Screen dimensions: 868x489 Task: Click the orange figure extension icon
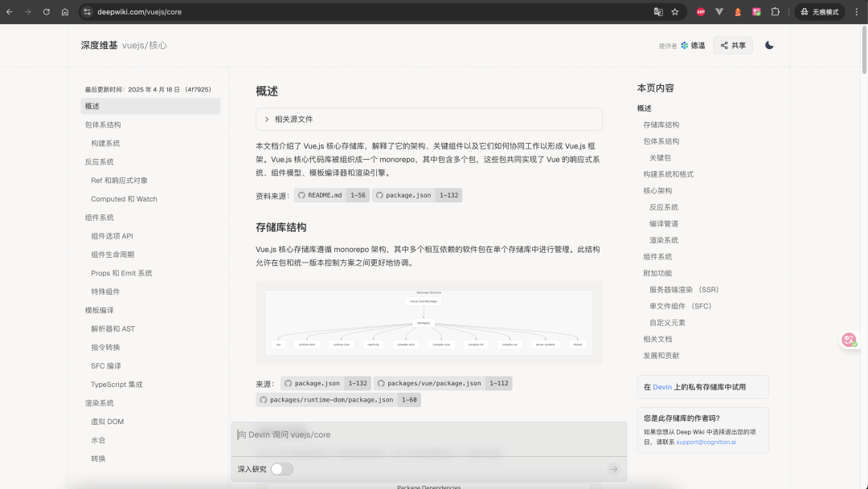coord(738,11)
